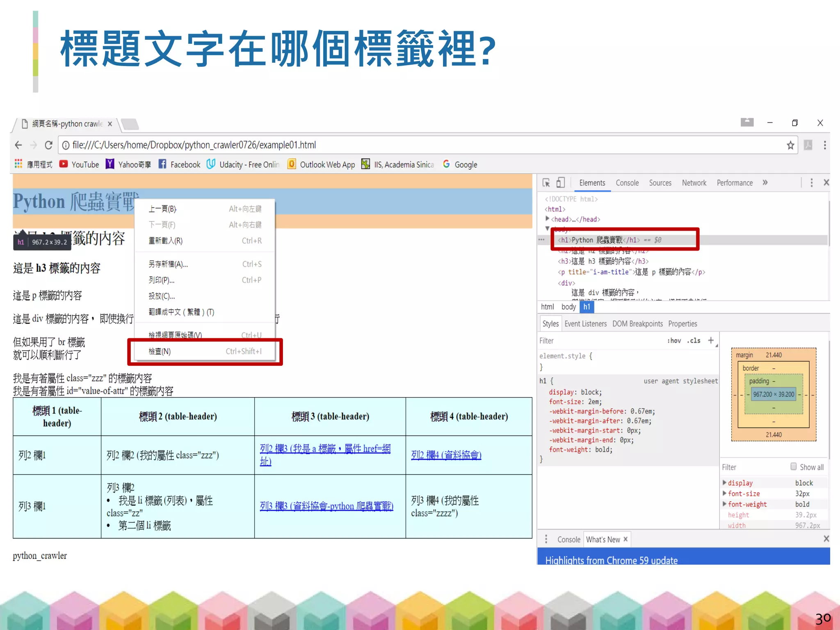Toggle the .cls classes button

click(694, 340)
